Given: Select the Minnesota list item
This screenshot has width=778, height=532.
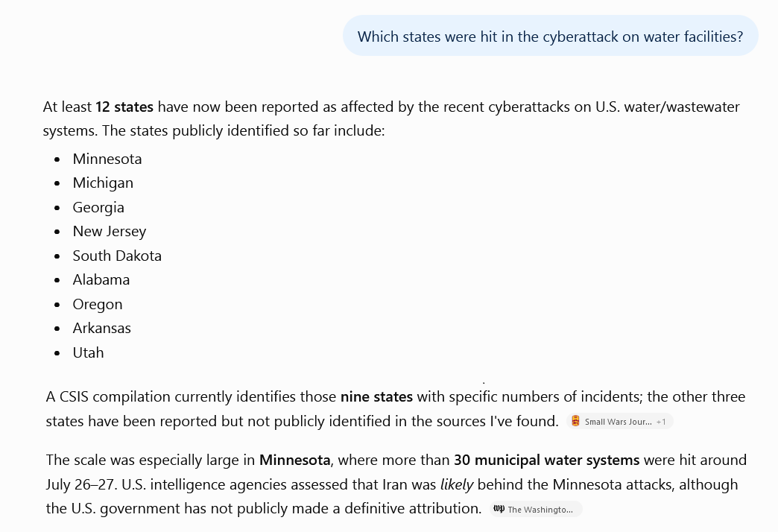Looking at the screenshot, I should [107, 159].
